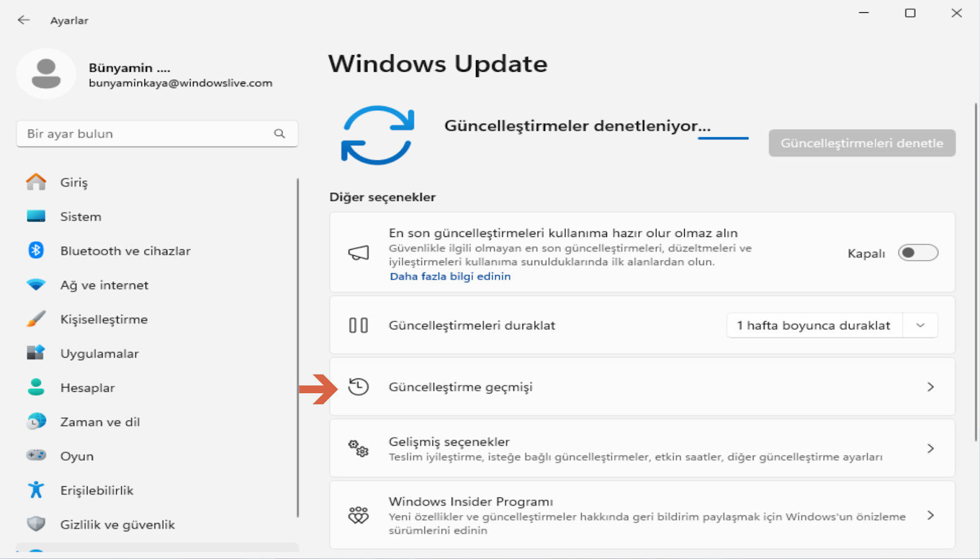Viewport: 980px width, 559px height.
Task: Select the Erişilebilirlik sidebar label
Action: (x=97, y=490)
